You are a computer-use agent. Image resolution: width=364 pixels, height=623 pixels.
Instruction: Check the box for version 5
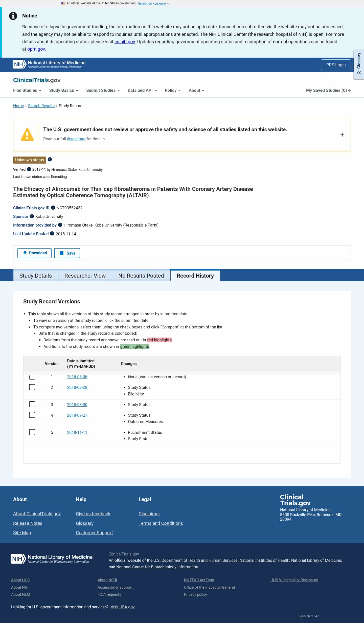[32, 432]
